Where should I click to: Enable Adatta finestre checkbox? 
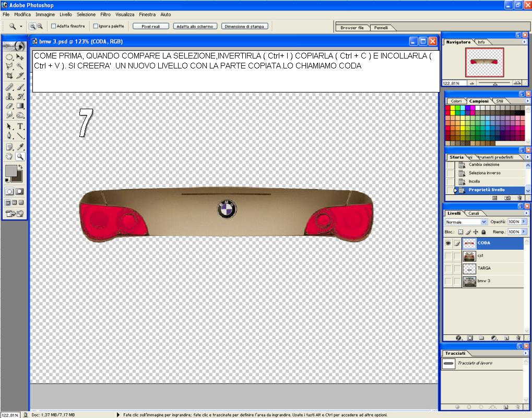pos(53,26)
